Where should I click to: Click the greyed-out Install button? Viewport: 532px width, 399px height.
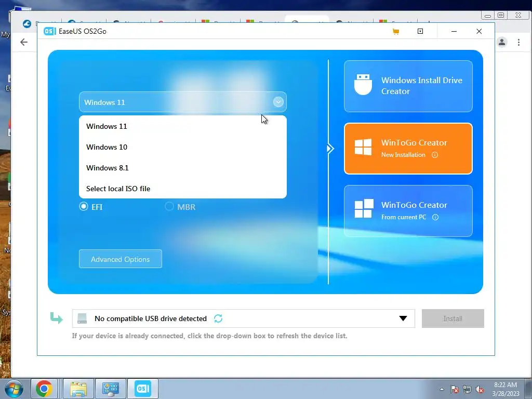click(x=453, y=318)
